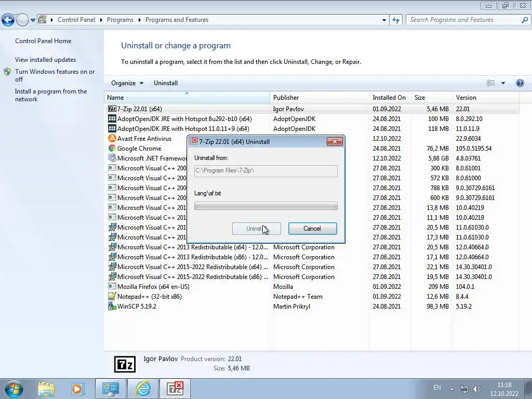Click the large 7z icon in details pane
532x399 pixels.
coord(125,364)
